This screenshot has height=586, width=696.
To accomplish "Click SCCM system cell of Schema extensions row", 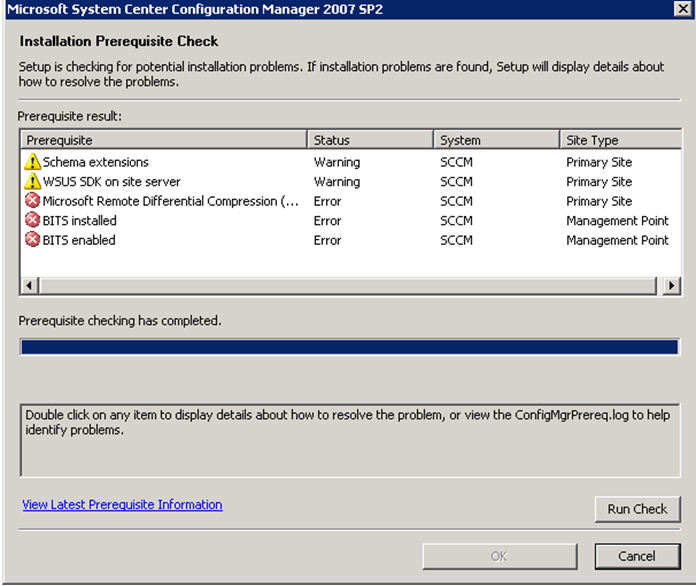I will pos(456,162).
